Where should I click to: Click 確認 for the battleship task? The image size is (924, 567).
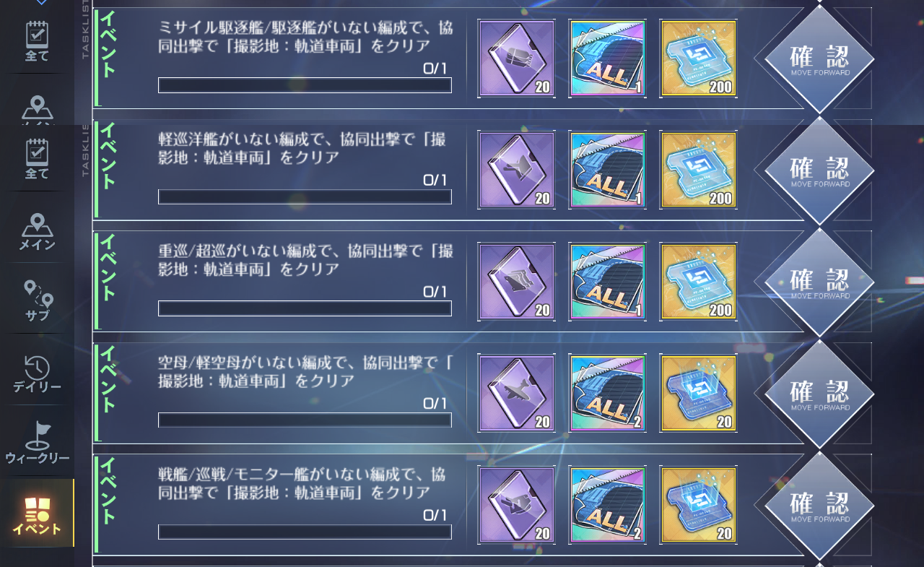click(819, 506)
